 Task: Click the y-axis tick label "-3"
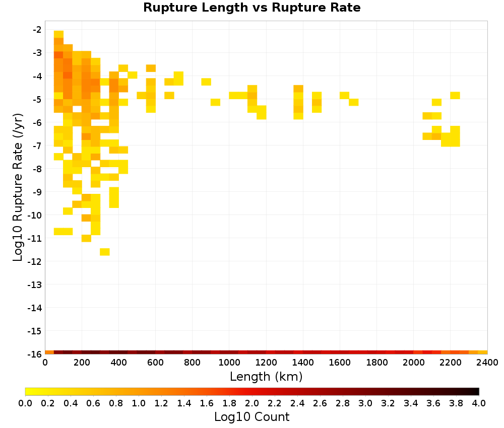[x=37, y=53]
